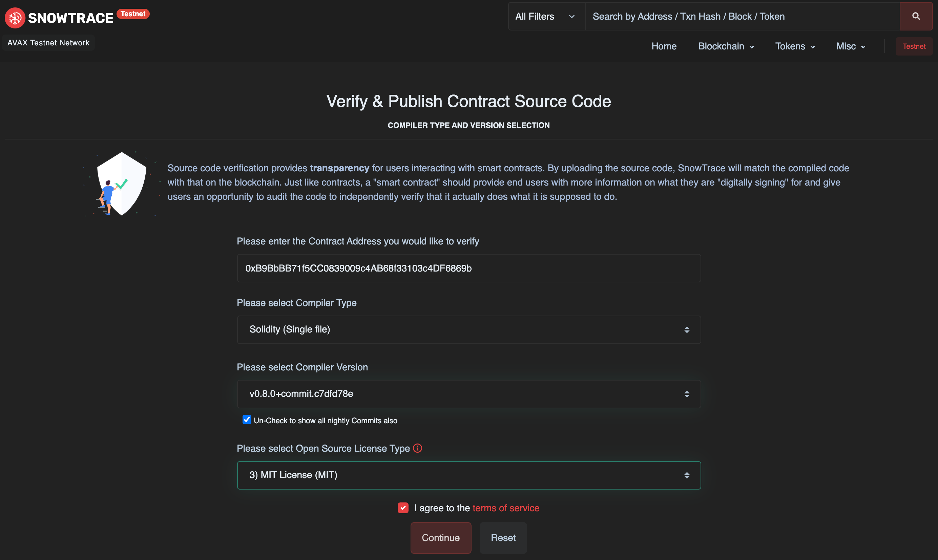Click the bold word 'transparency'
Viewport: 938px width, 560px height.
pyautogui.click(x=339, y=168)
